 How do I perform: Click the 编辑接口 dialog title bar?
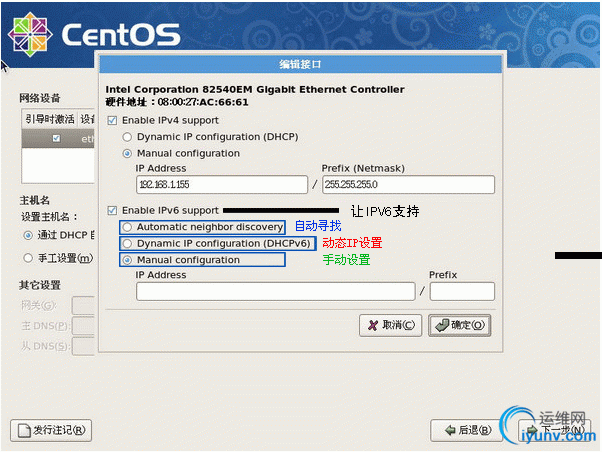pos(300,64)
